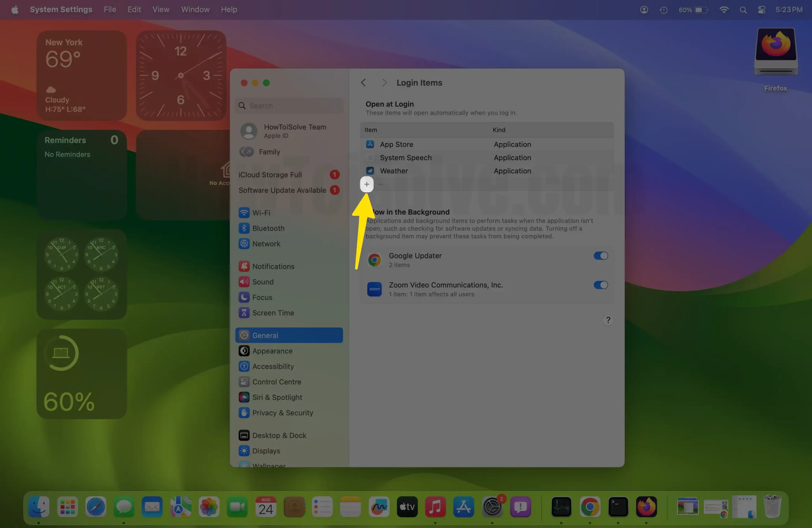The width and height of the screenshot is (812, 528).
Task: Go back using the left chevron
Action: [363, 82]
